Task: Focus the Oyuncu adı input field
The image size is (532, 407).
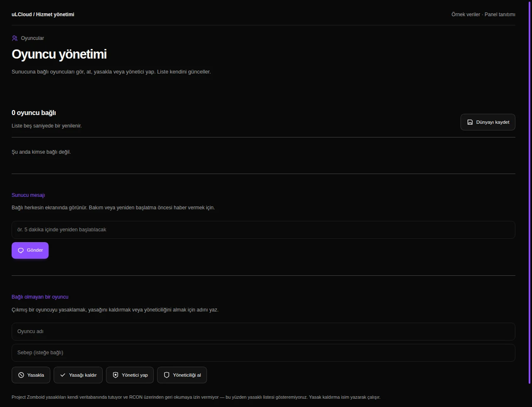Action: (264, 331)
